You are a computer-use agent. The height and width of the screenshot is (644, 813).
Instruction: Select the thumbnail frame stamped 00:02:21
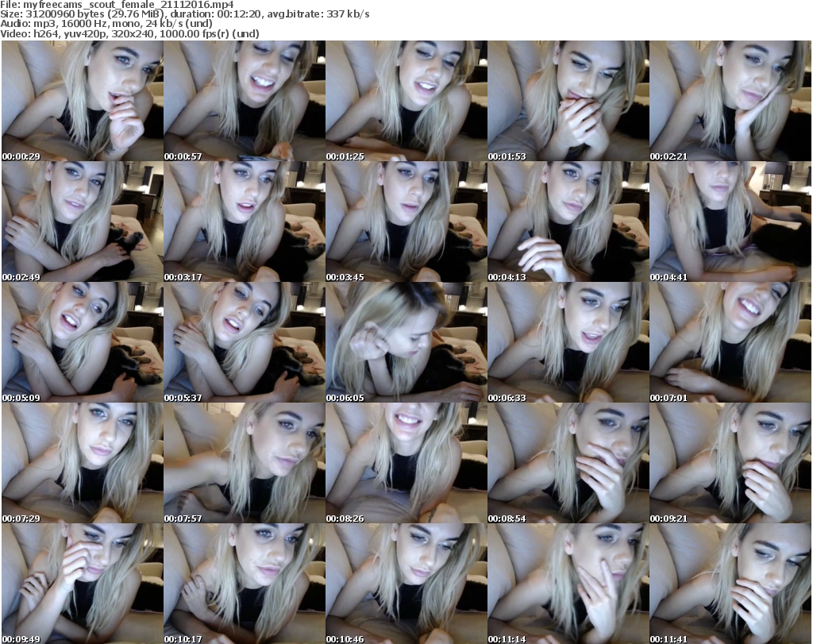[730, 101]
